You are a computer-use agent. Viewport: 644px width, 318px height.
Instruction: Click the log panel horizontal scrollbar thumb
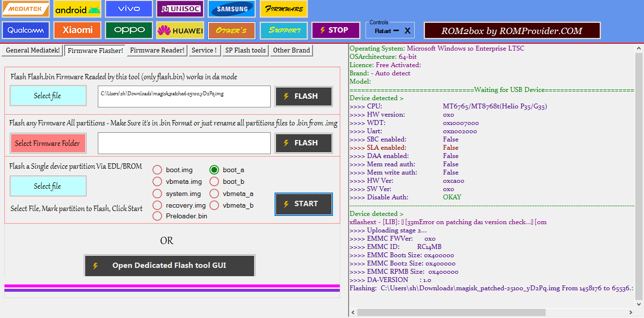pyautogui.click(x=451, y=312)
